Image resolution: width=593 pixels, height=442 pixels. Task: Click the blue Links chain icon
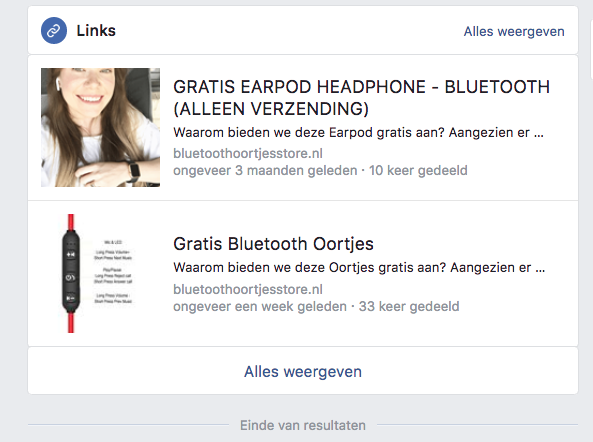tap(54, 30)
